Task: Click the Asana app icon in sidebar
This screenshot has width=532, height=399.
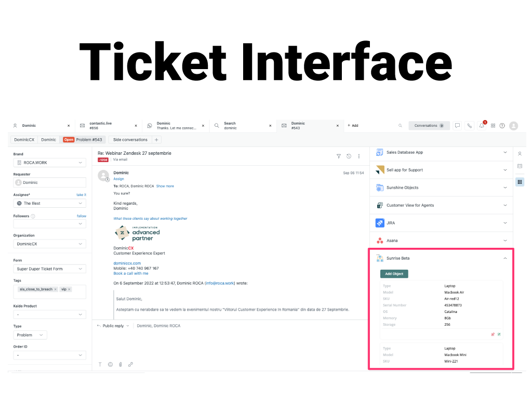Action: [380, 240]
